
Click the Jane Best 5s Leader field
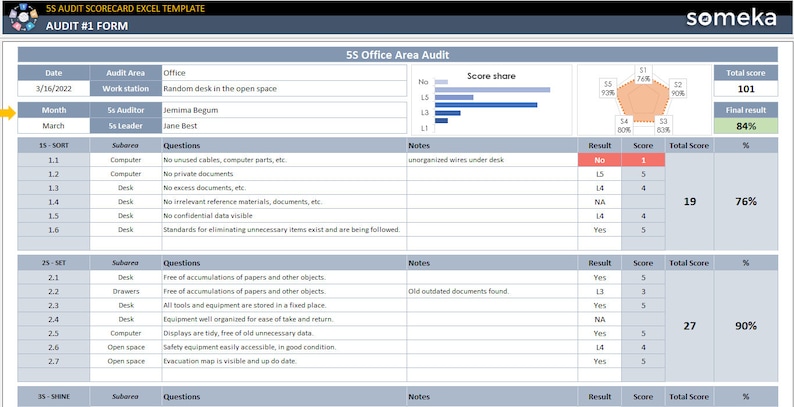pos(284,126)
